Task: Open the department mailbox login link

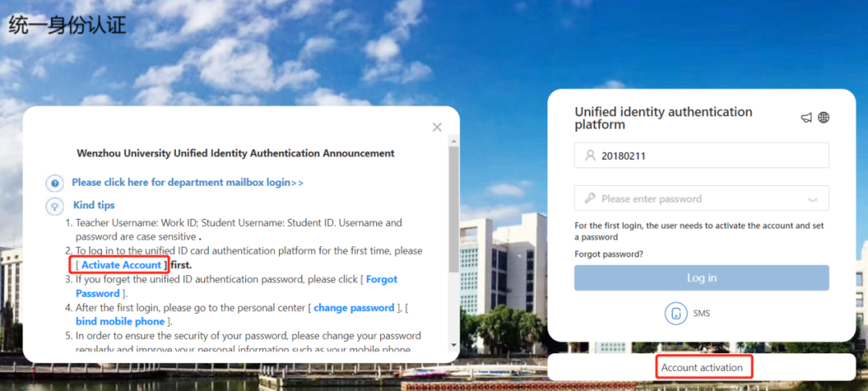Action: (x=187, y=182)
